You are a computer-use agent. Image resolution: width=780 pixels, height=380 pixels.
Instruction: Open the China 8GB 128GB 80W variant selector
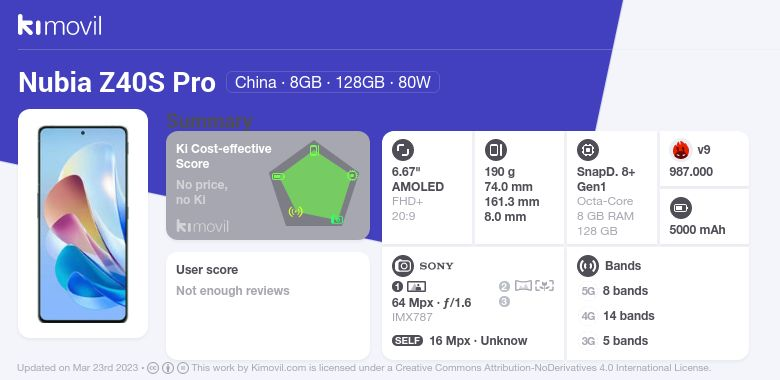point(333,82)
